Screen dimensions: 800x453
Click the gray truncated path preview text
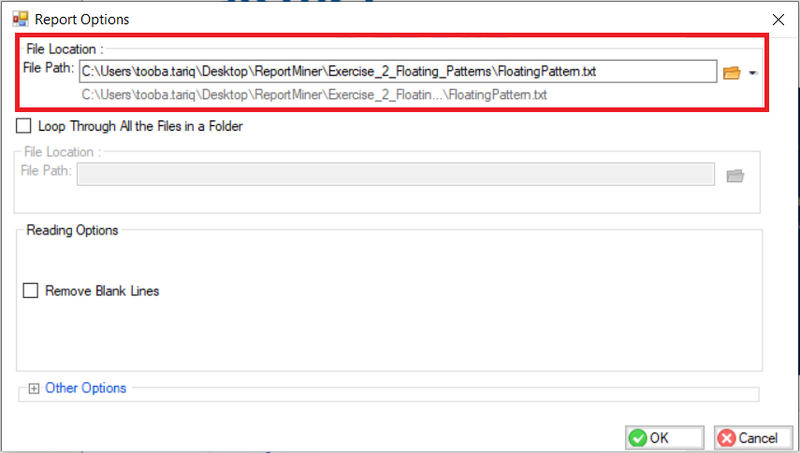pyautogui.click(x=314, y=95)
